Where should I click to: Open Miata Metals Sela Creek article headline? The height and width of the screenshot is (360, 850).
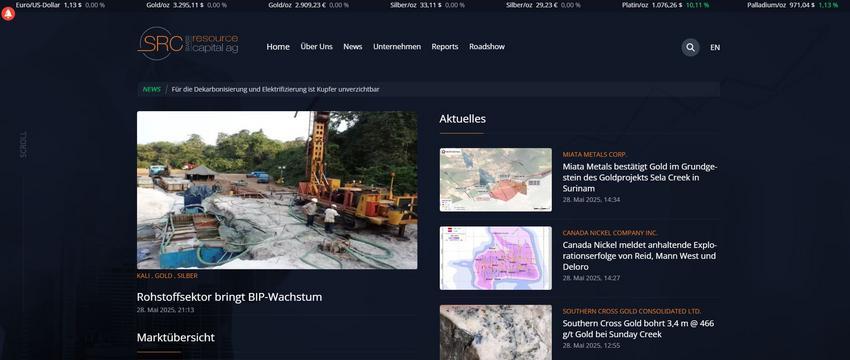[x=640, y=178]
